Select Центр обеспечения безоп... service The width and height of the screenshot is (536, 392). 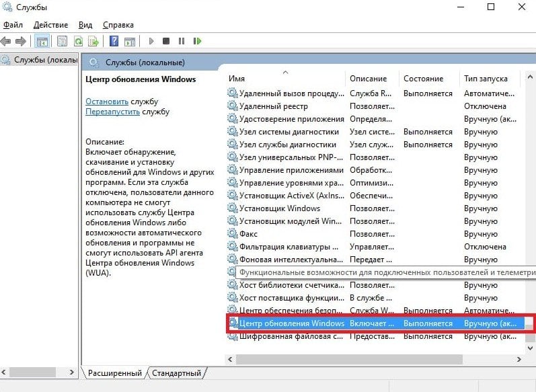(x=375, y=310)
